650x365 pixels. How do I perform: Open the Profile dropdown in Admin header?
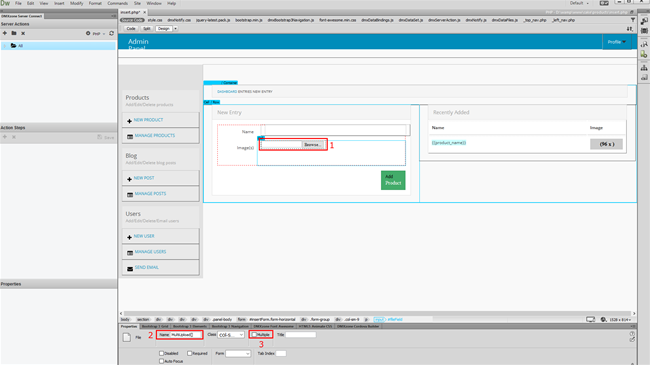pos(617,42)
